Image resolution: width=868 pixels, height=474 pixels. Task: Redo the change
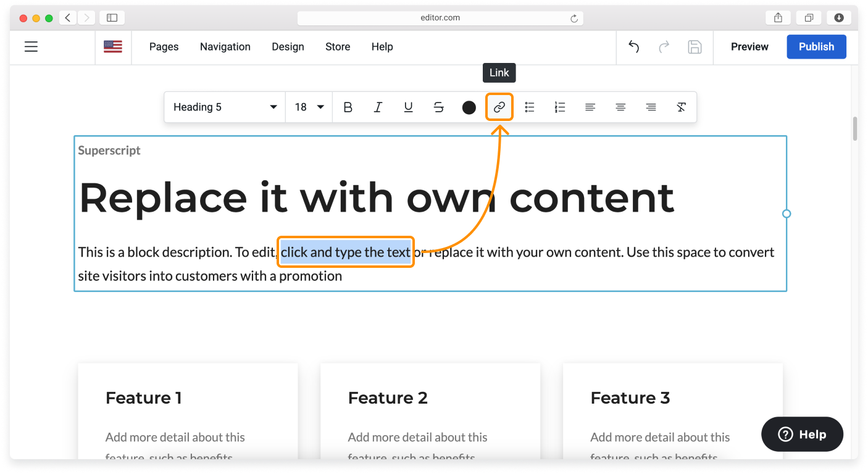point(664,47)
